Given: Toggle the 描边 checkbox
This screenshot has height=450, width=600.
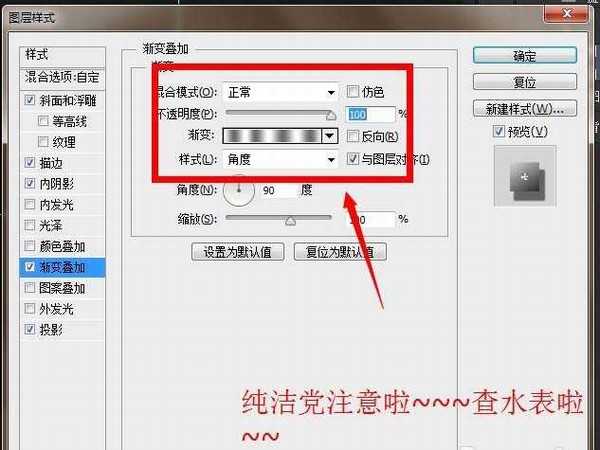Looking at the screenshot, I should [30, 163].
